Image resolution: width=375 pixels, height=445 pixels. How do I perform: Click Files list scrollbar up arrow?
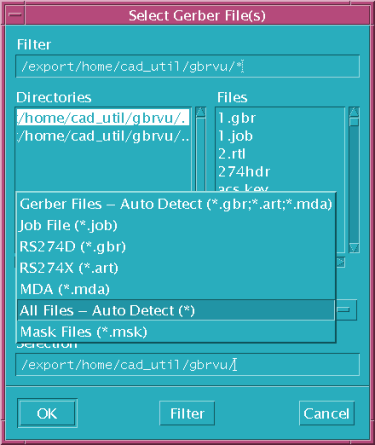(354, 112)
